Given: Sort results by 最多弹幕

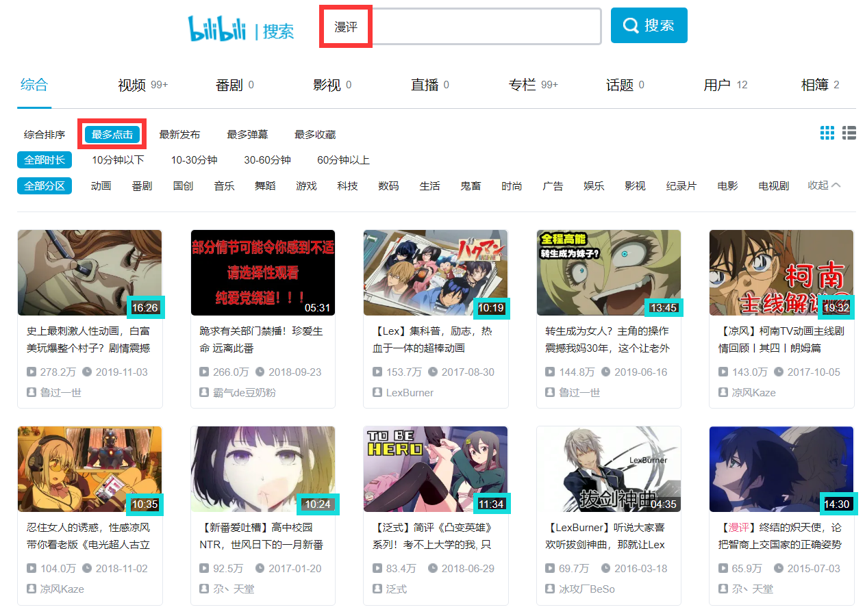Looking at the screenshot, I should [247, 135].
